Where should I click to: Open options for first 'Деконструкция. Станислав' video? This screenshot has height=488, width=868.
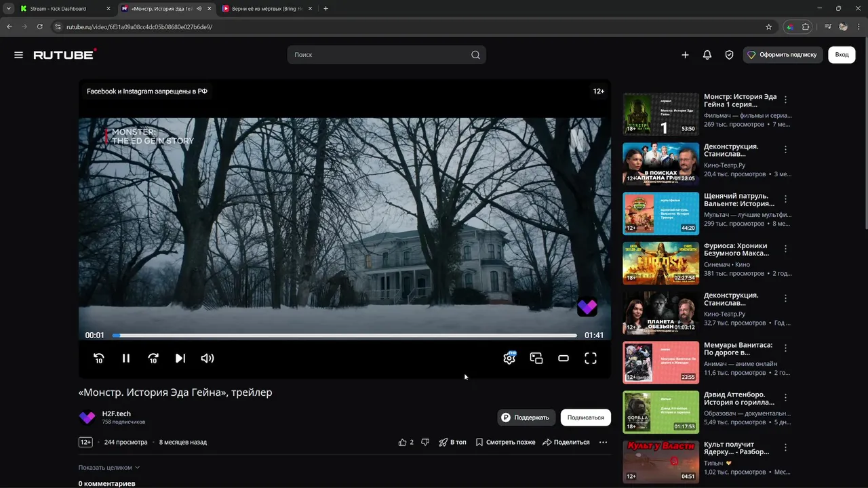pyautogui.click(x=786, y=149)
